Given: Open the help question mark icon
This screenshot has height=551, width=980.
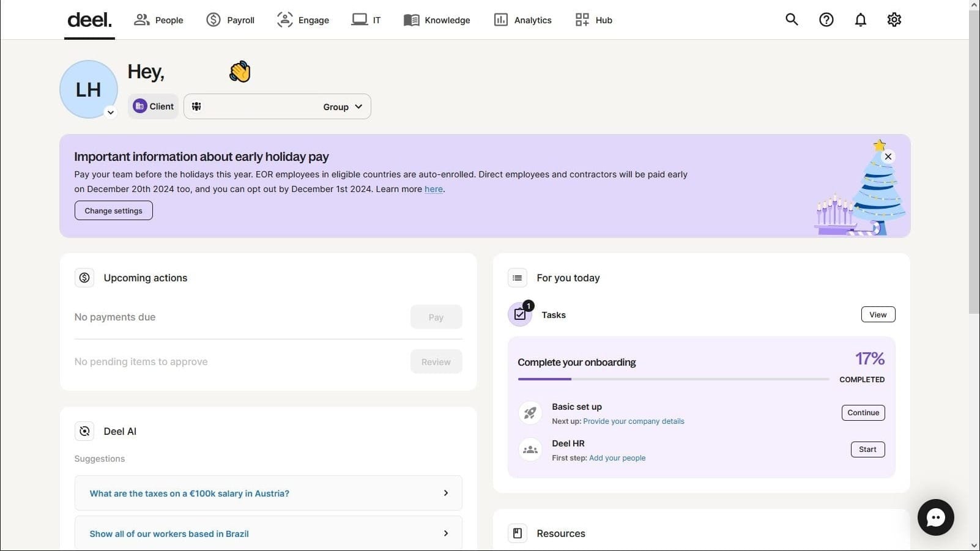Looking at the screenshot, I should click(826, 20).
